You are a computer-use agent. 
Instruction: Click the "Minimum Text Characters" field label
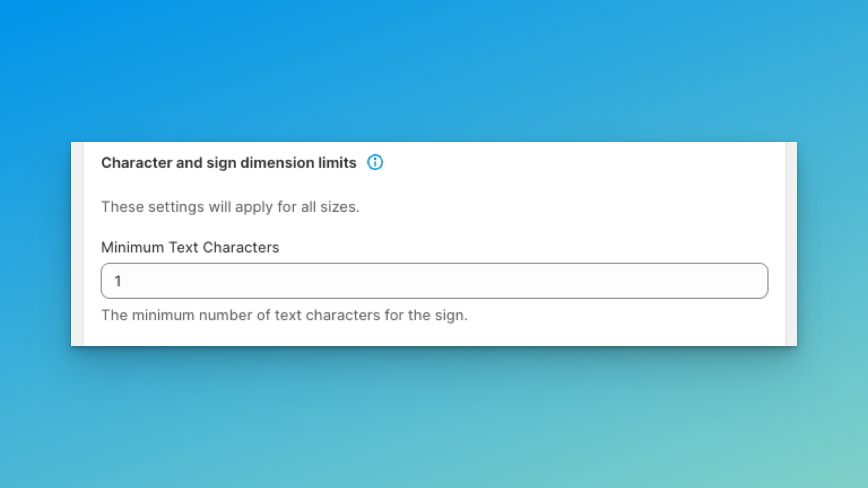pyautogui.click(x=190, y=247)
